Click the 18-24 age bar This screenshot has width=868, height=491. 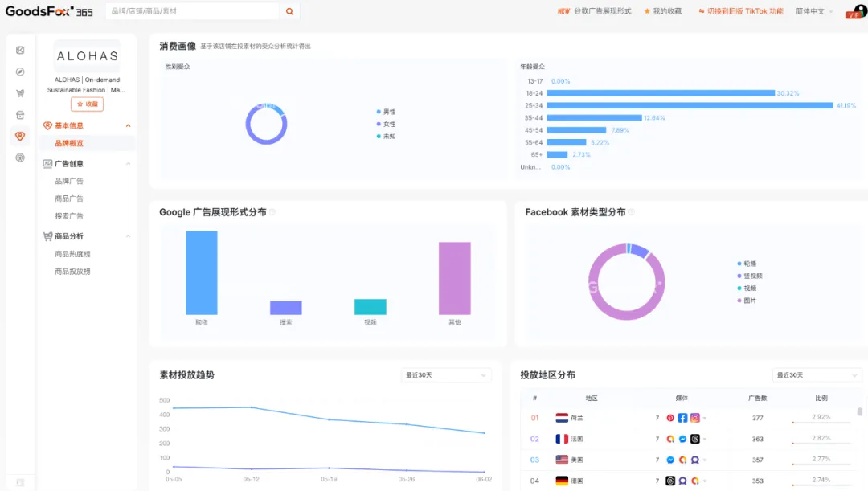661,93
